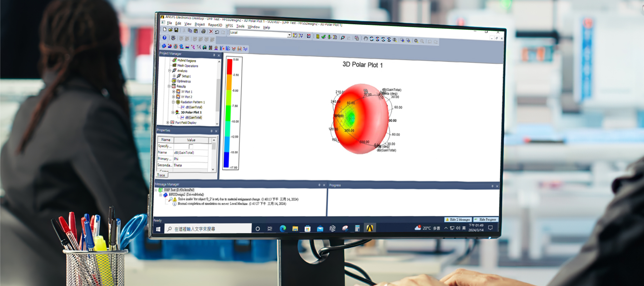This screenshot has height=286, width=644.
Task: Open the HFSS menu
Action: [229, 26]
